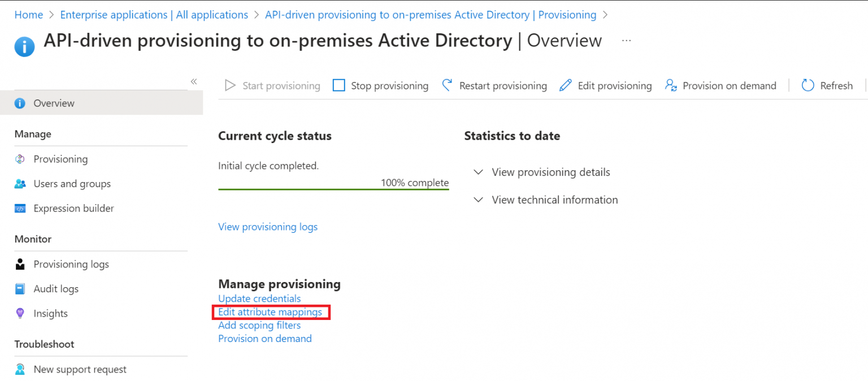Switch to the Overview sidebar entry
The width and height of the screenshot is (868, 381).
pyautogui.click(x=54, y=103)
